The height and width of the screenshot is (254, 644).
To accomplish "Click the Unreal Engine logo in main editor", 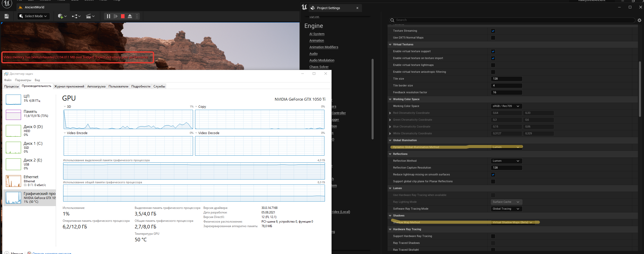I will pyautogui.click(x=7, y=4).
